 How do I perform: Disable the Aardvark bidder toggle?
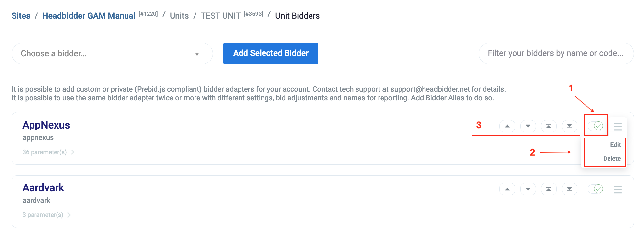596,189
